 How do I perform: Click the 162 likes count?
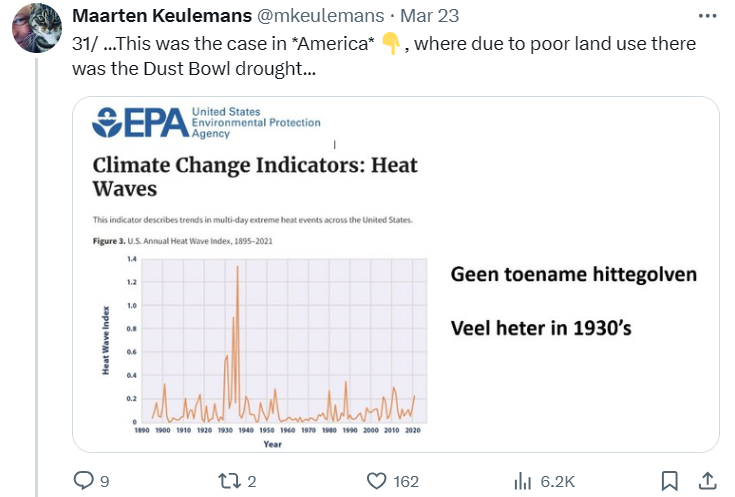tap(406, 482)
